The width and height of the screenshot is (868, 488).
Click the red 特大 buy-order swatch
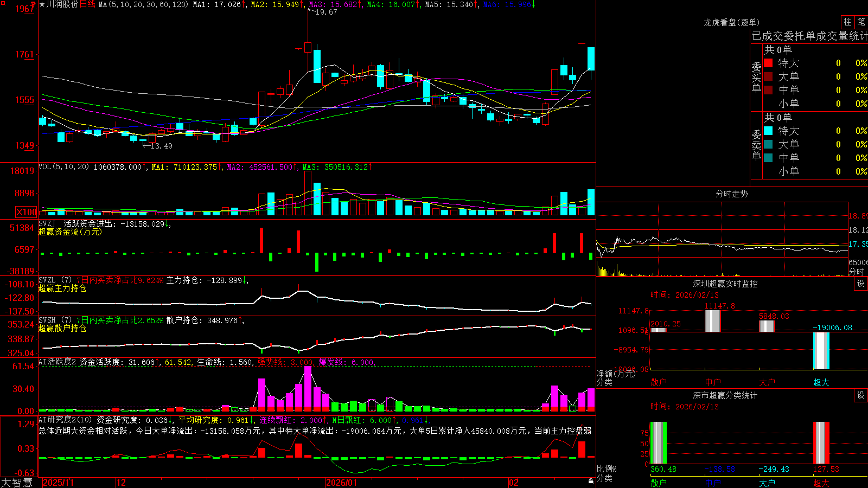[x=768, y=63]
